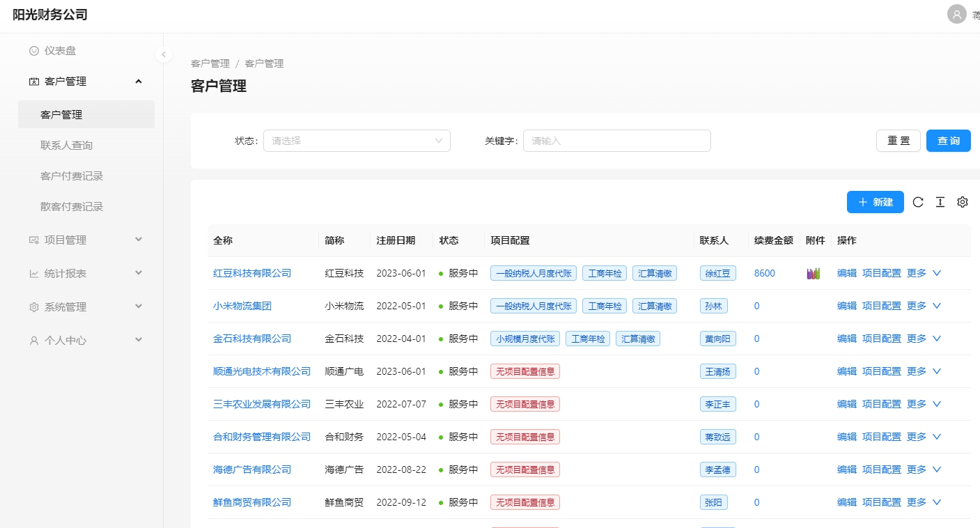Select the 统计报表 chart icon

point(33,273)
